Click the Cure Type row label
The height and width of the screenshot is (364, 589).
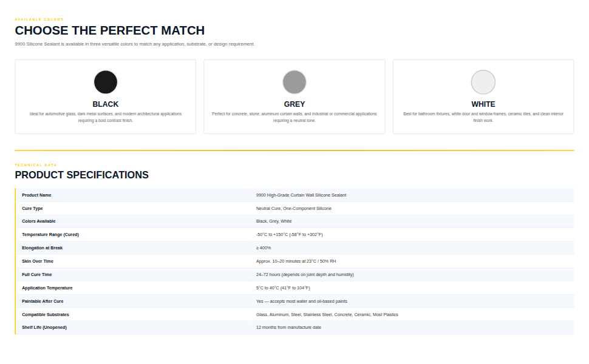[32, 208]
